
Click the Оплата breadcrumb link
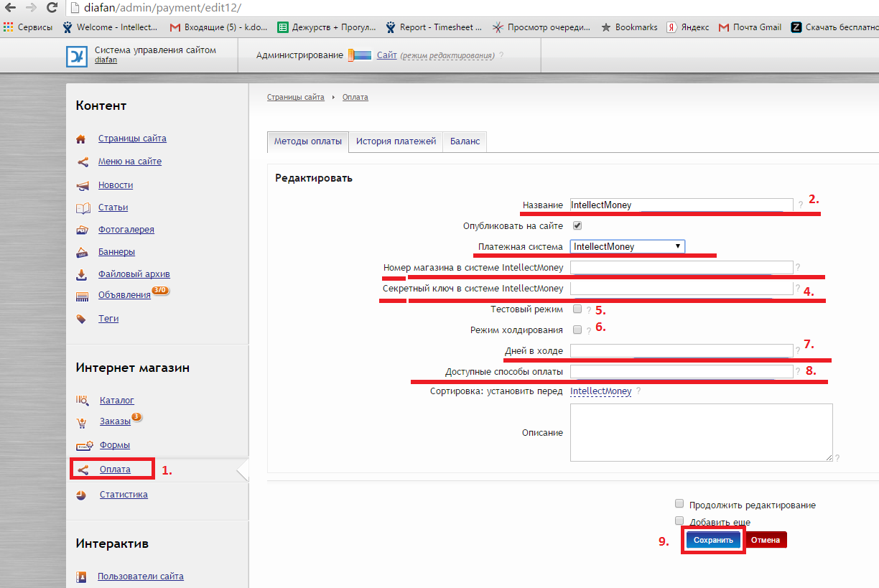pyautogui.click(x=355, y=97)
